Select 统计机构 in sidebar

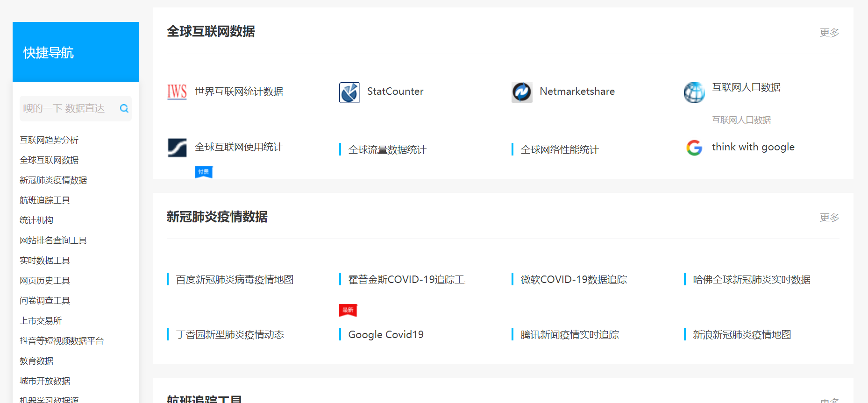click(x=36, y=220)
